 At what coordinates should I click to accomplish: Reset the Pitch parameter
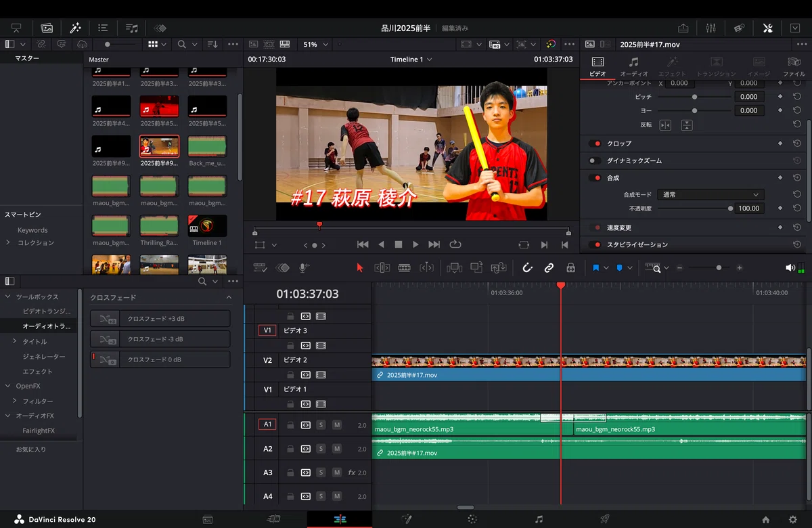click(796, 97)
